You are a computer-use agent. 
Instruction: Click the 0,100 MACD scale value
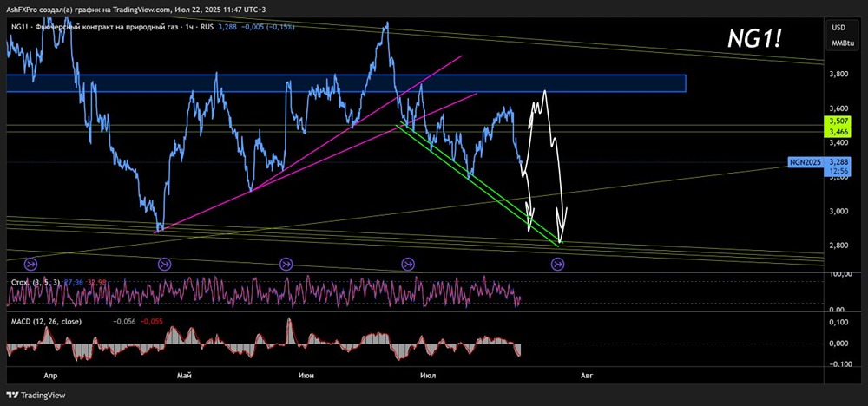pos(838,322)
